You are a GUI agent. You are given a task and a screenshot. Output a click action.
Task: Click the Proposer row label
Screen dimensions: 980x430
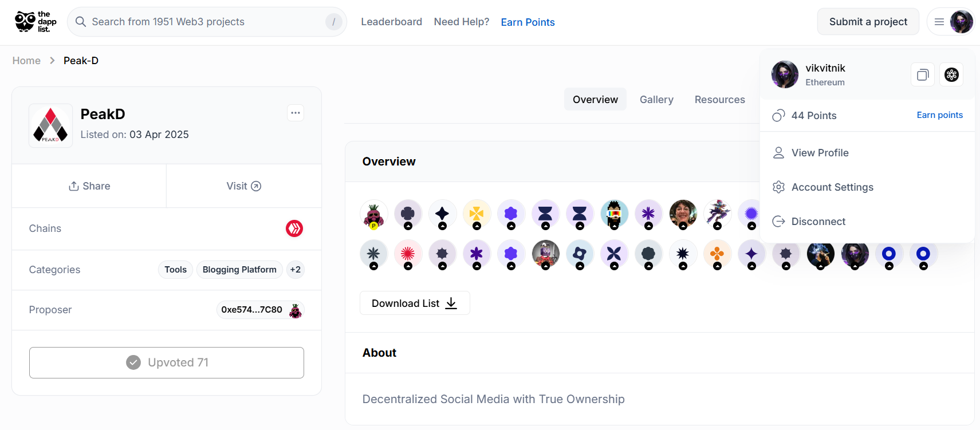50,310
